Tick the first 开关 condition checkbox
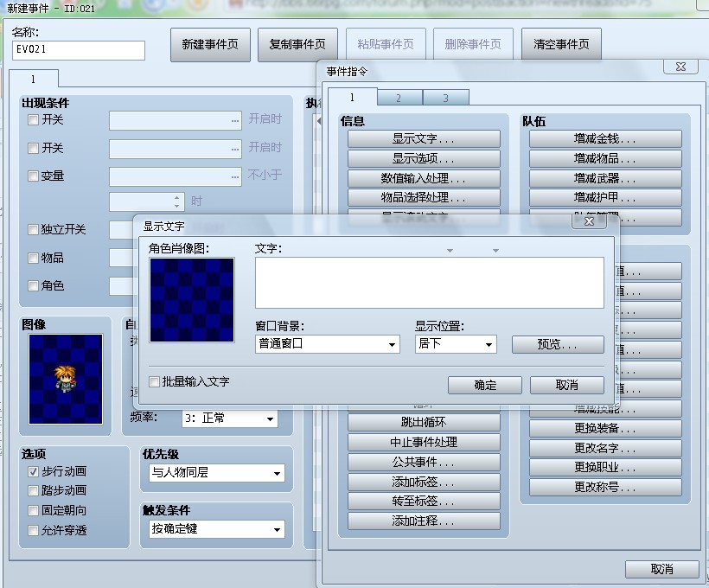This screenshot has height=588, width=709. (33, 120)
